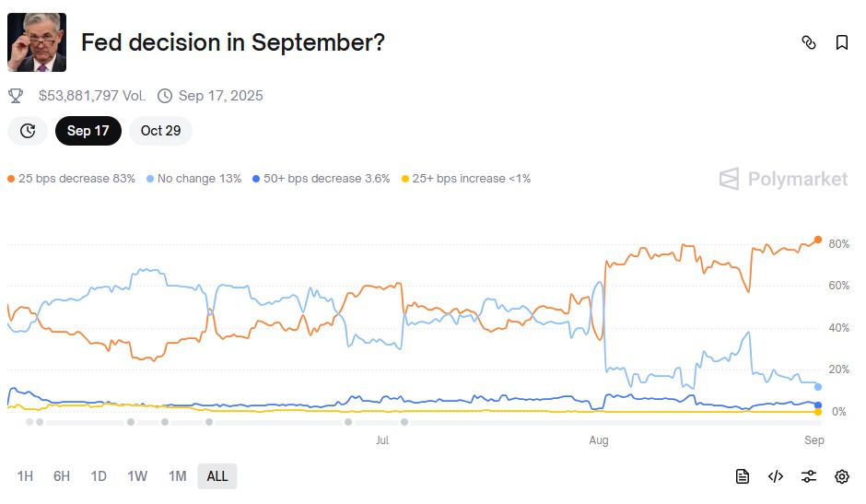Open the document icon below the chart
Screen dimensions: 866x504
[x=743, y=476]
